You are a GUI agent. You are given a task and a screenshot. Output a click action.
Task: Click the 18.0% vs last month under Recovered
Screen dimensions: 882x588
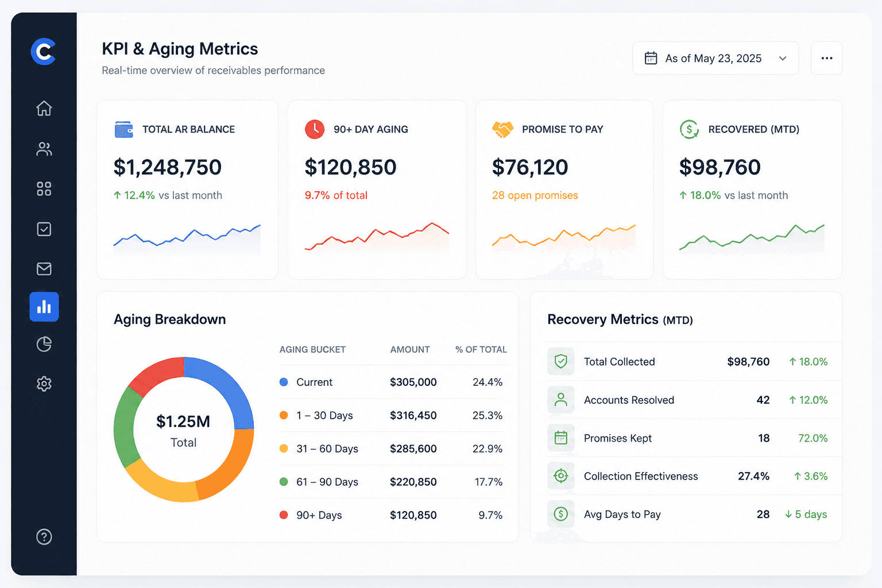[x=733, y=195]
